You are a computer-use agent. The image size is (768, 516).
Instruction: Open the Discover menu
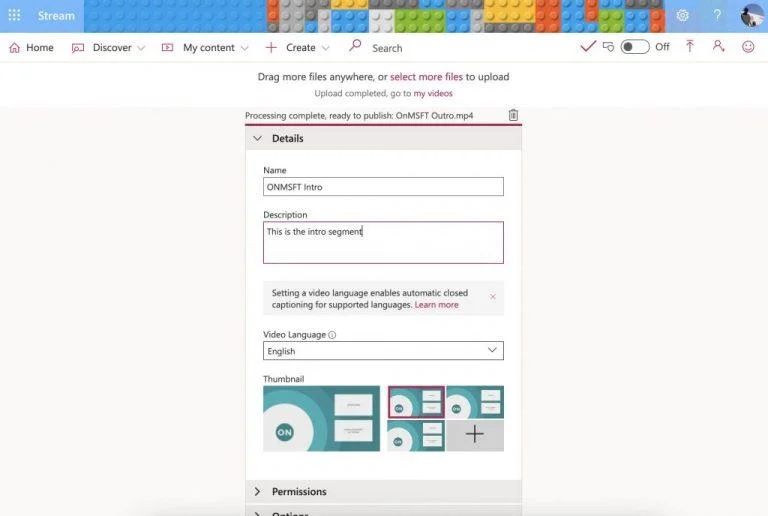coord(108,47)
